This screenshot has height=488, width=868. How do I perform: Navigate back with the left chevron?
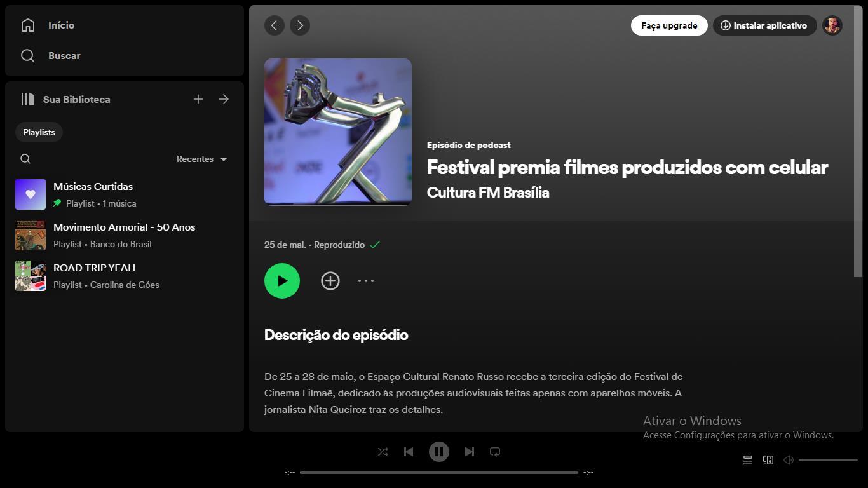[275, 25]
